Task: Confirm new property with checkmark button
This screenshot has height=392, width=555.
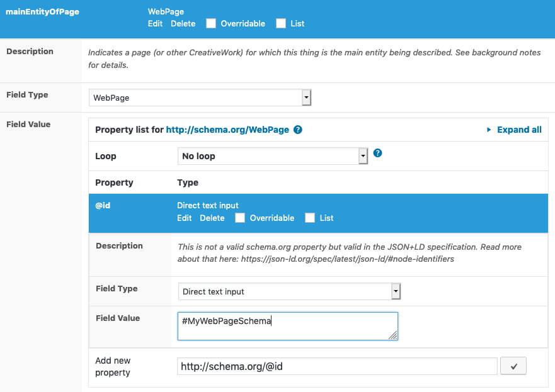Action: (x=513, y=366)
